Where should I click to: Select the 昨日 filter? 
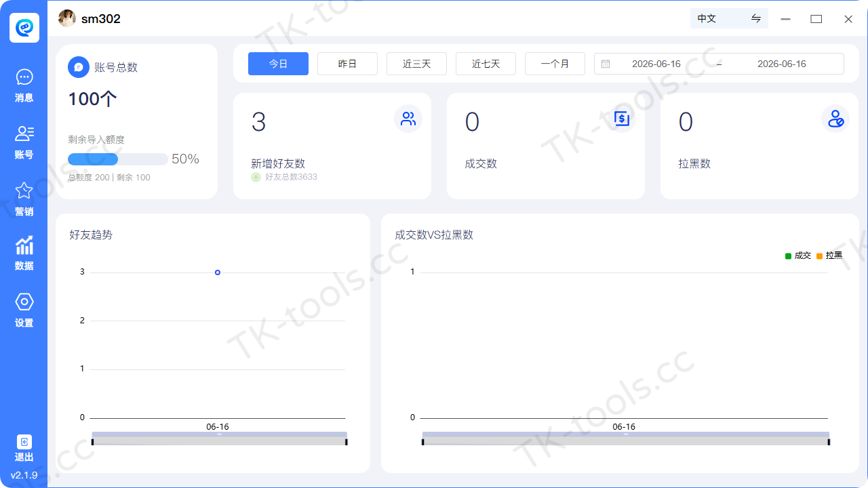pos(347,64)
